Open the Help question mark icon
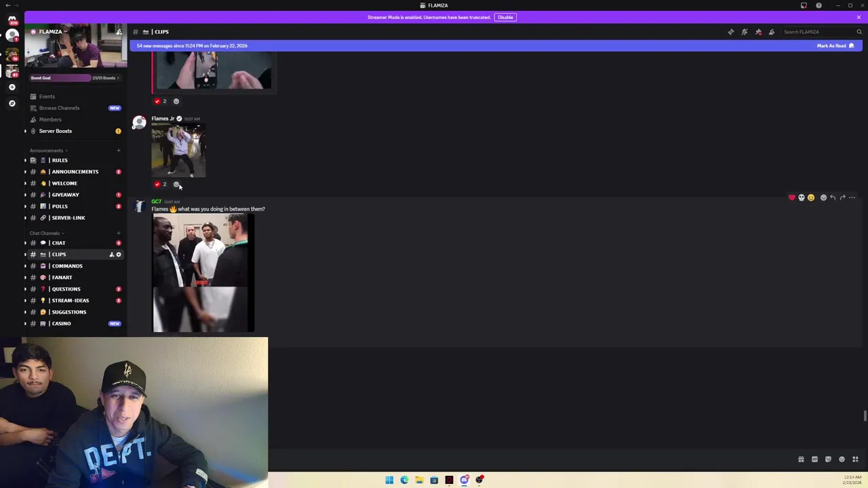 click(x=818, y=5)
